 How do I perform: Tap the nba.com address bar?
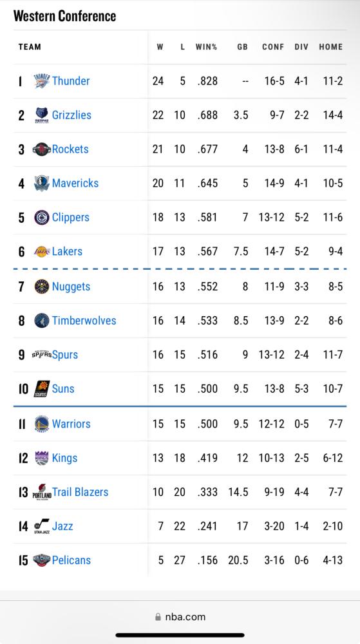(180, 616)
